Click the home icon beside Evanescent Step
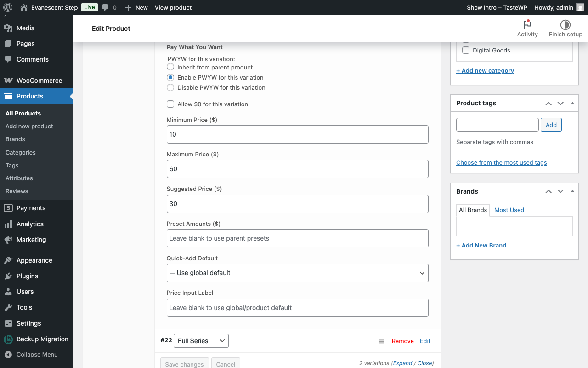This screenshot has height=368, width=588. click(x=24, y=7)
